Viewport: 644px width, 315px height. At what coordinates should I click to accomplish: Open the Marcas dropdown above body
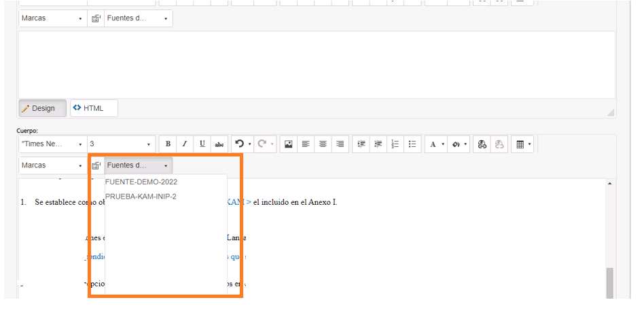53,165
